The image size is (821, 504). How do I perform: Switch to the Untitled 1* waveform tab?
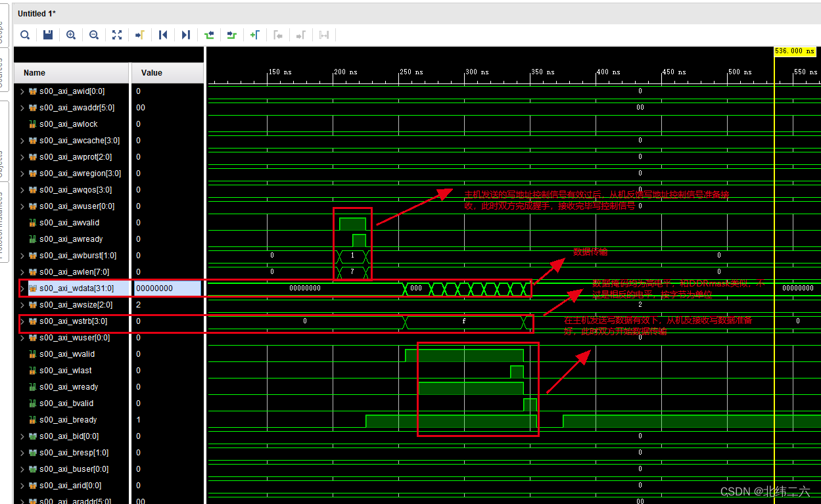[x=37, y=14]
